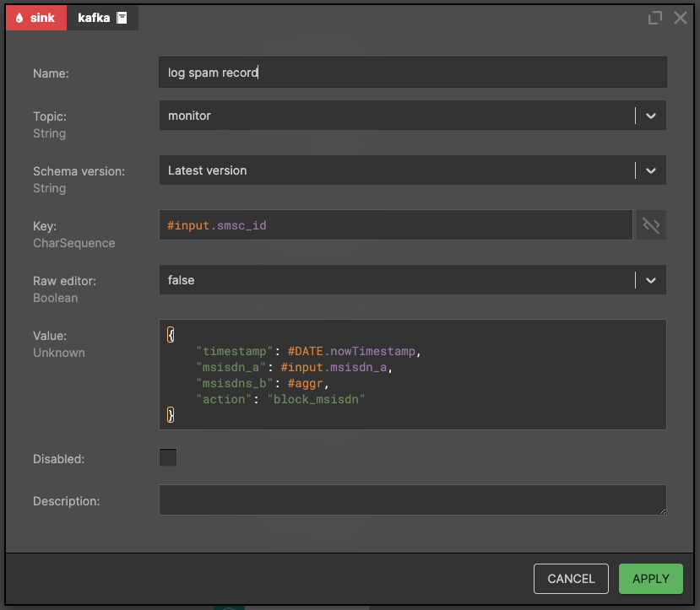Click the "#aggr" expression text
This screenshot has width=700, height=610.
coord(305,384)
